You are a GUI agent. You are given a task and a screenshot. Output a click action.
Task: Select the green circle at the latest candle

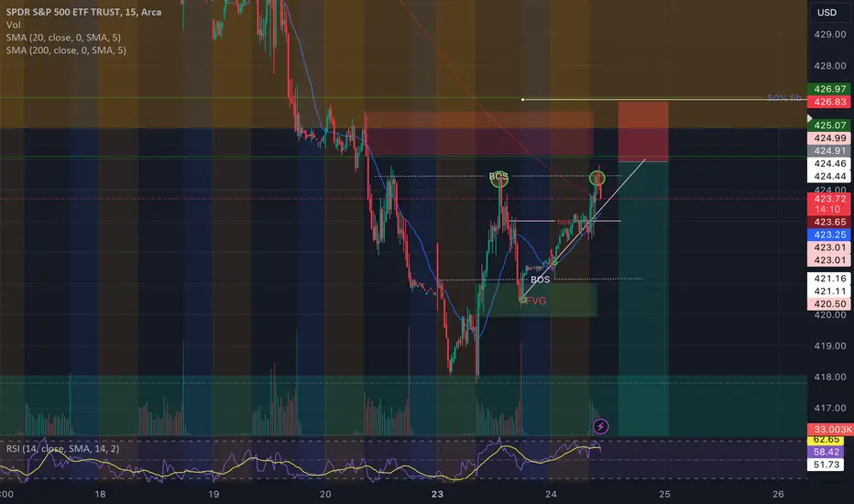(x=597, y=178)
